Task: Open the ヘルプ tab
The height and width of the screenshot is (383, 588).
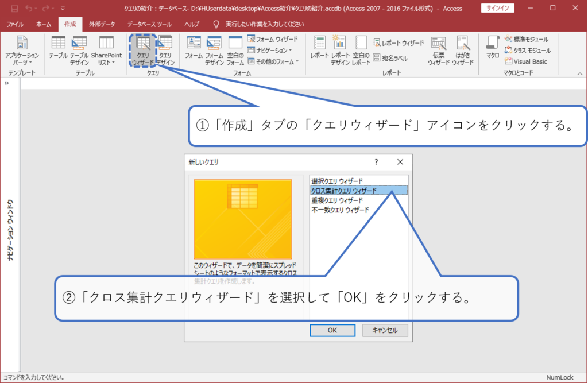Action: [x=192, y=24]
